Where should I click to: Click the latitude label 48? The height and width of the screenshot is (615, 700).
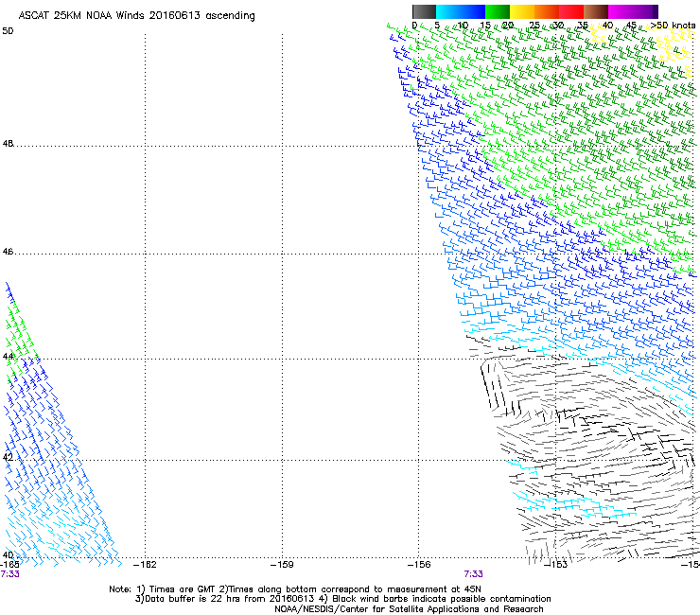point(8,144)
